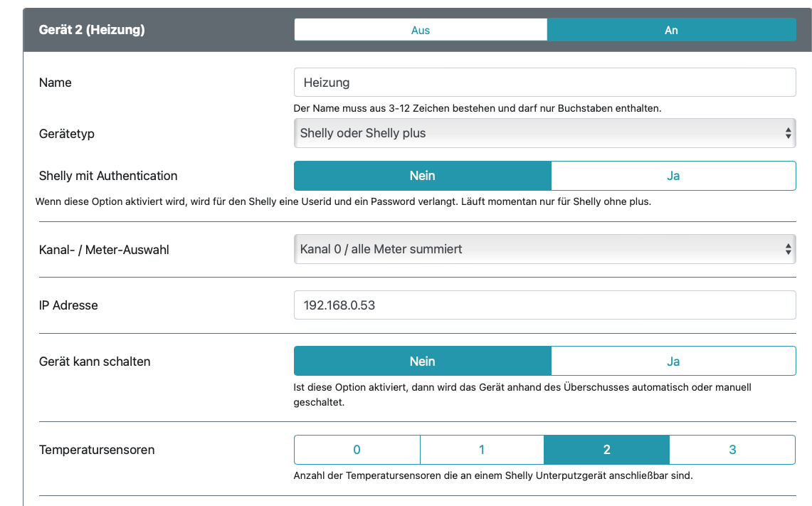Image resolution: width=812 pixels, height=506 pixels.
Task: Click the Gerätetyp label text
Action: [67, 134]
